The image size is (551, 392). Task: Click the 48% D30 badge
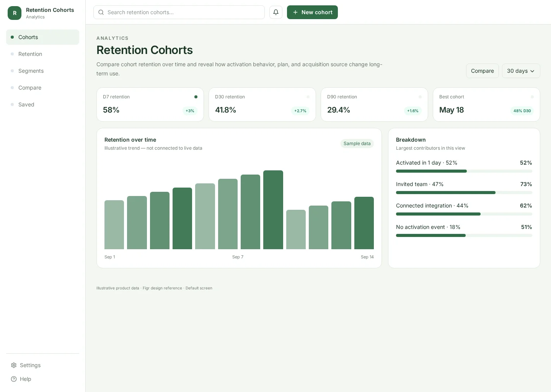click(522, 111)
